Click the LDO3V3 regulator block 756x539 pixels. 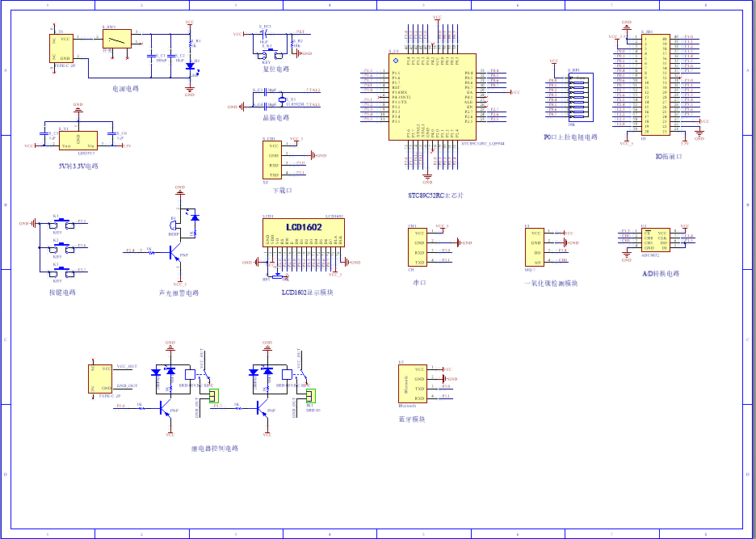click(78, 141)
